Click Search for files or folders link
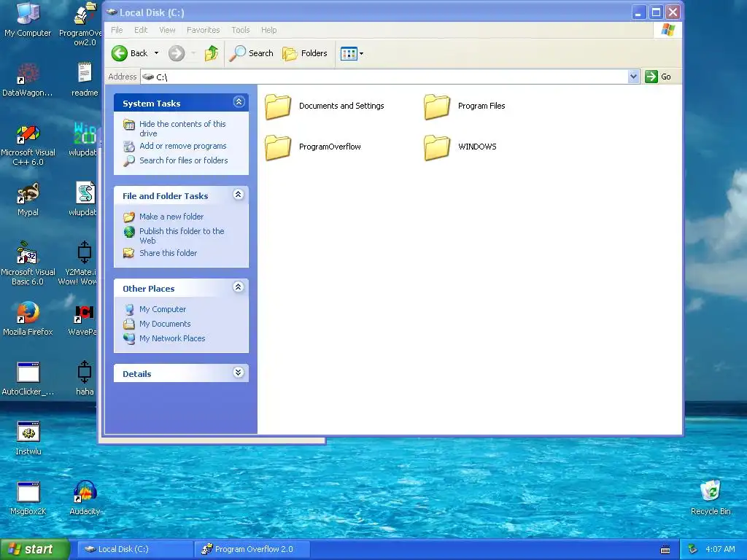This screenshot has width=747, height=560. coord(183,160)
